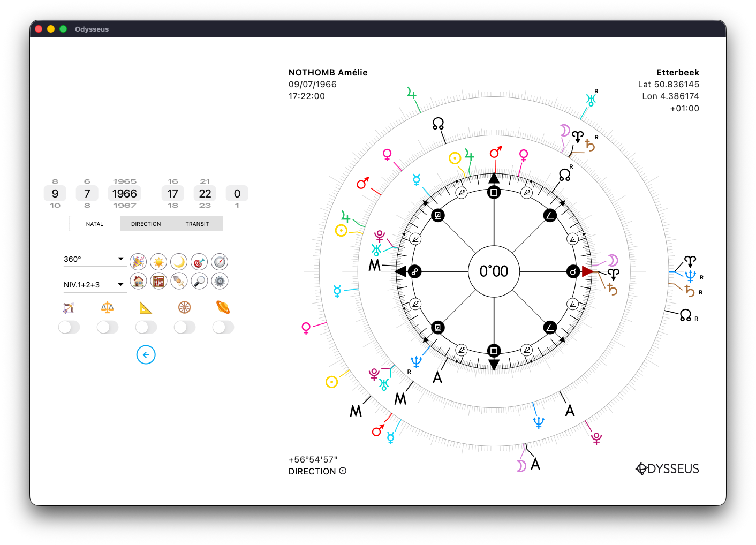The width and height of the screenshot is (756, 545).
Task: Click the magnifying glass icon
Action: pos(199,281)
